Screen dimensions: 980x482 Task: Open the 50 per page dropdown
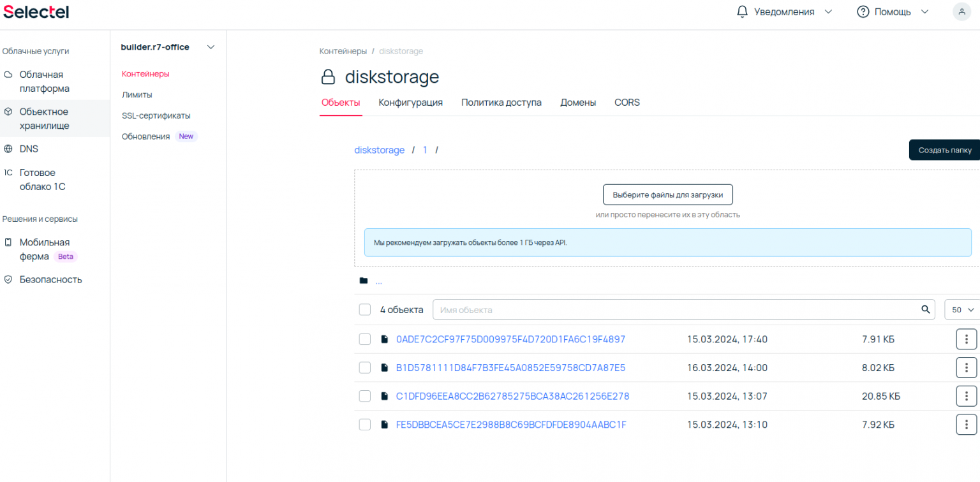963,310
